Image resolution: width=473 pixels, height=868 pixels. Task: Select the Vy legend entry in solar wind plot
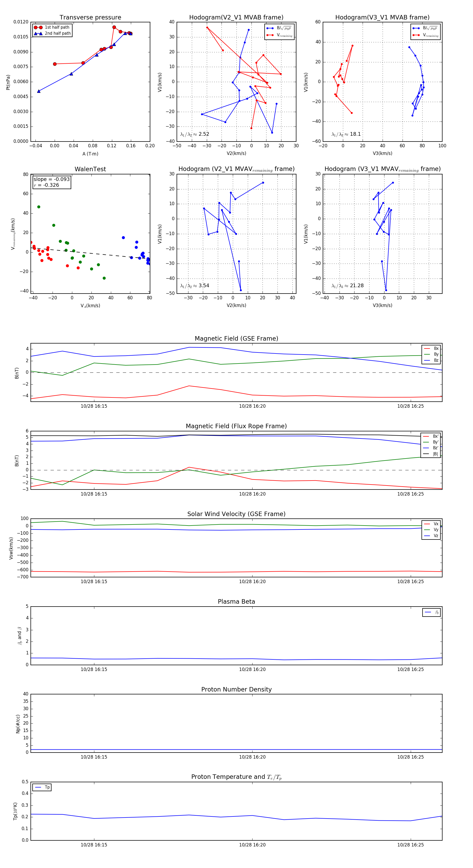431,530
